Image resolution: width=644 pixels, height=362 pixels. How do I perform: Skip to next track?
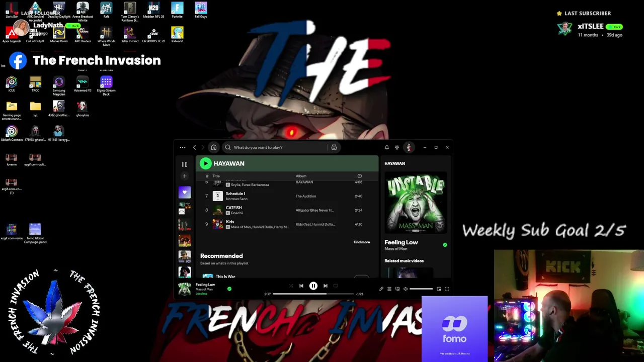(325, 286)
